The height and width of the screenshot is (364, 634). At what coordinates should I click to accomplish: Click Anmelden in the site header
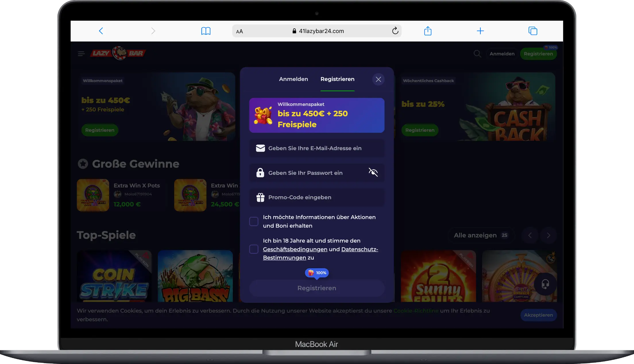[x=502, y=54]
